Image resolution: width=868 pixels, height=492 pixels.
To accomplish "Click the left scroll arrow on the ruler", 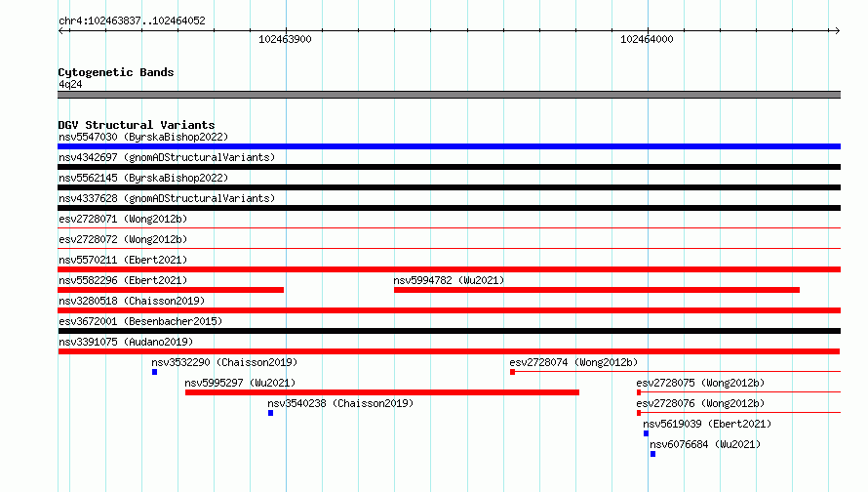I will pyautogui.click(x=60, y=30).
